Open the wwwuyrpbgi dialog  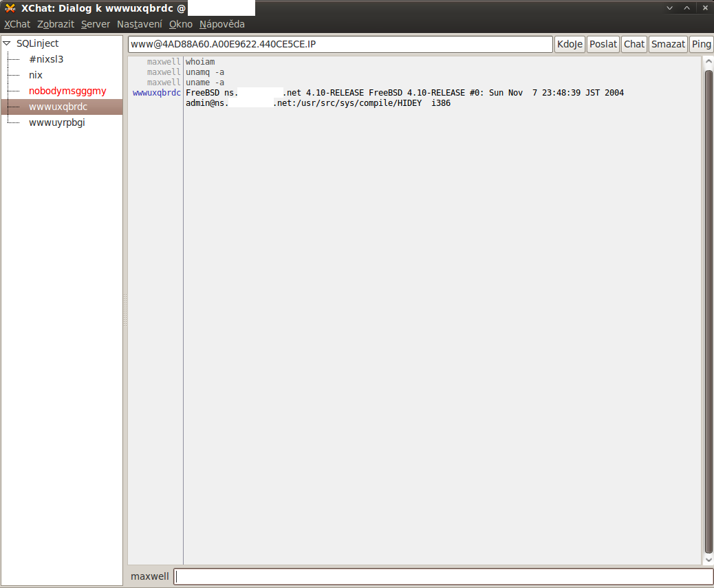[57, 122]
